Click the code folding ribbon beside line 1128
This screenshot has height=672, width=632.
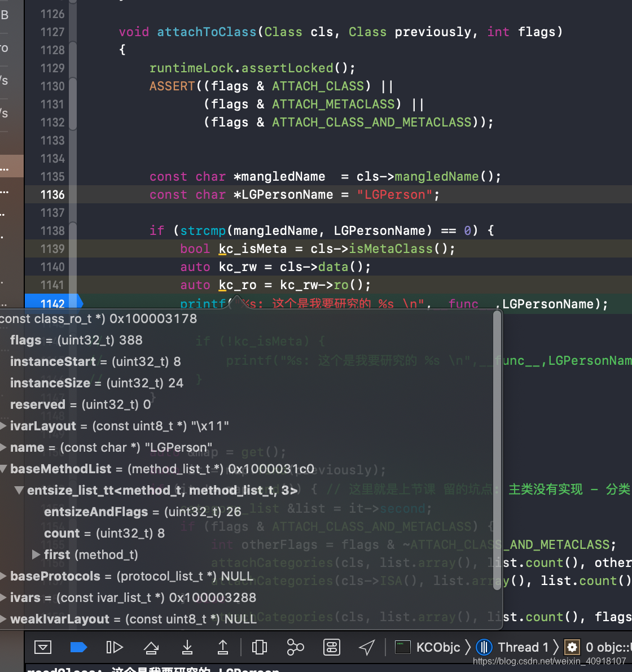coord(73,50)
